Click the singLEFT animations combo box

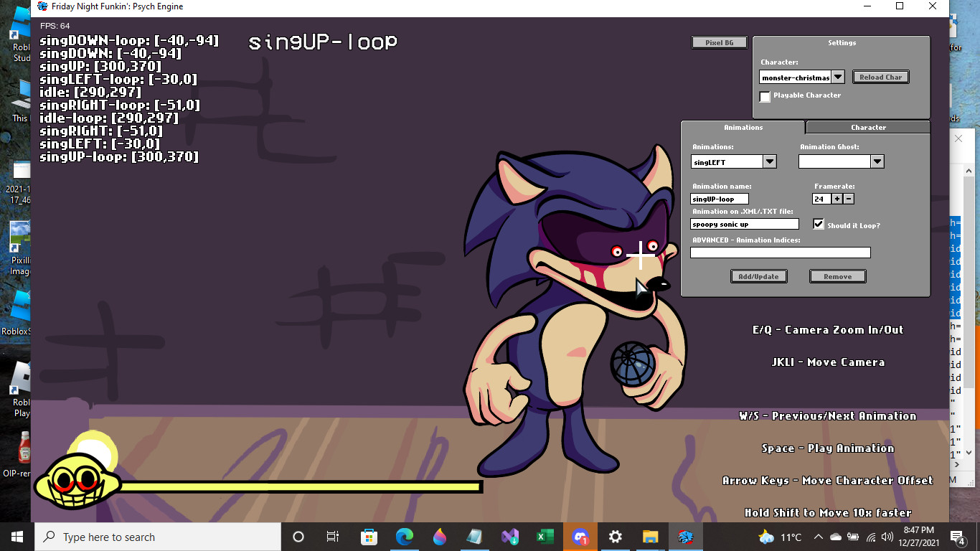click(x=727, y=162)
